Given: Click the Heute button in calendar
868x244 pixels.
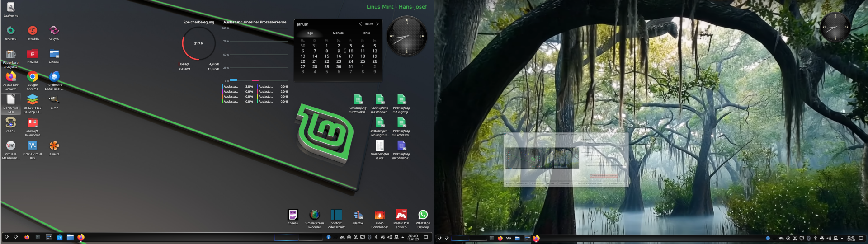Looking at the screenshot, I should point(369,24).
